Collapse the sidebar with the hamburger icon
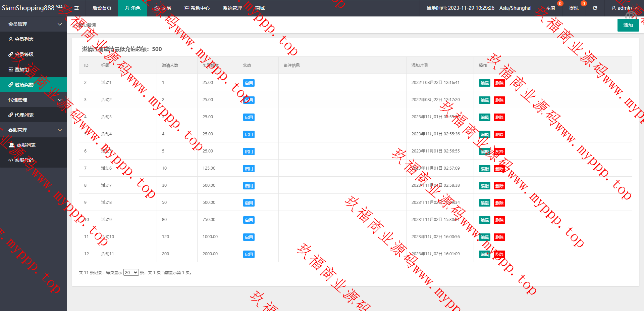 [x=76, y=8]
